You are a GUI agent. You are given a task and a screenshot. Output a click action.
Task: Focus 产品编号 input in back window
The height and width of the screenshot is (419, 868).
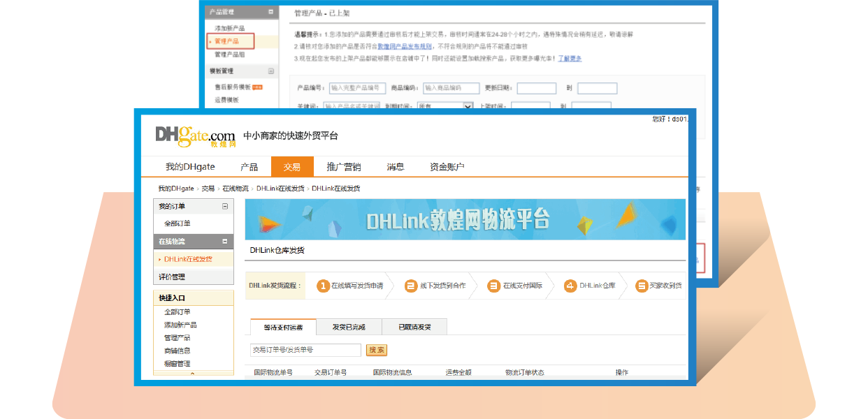coord(357,88)
